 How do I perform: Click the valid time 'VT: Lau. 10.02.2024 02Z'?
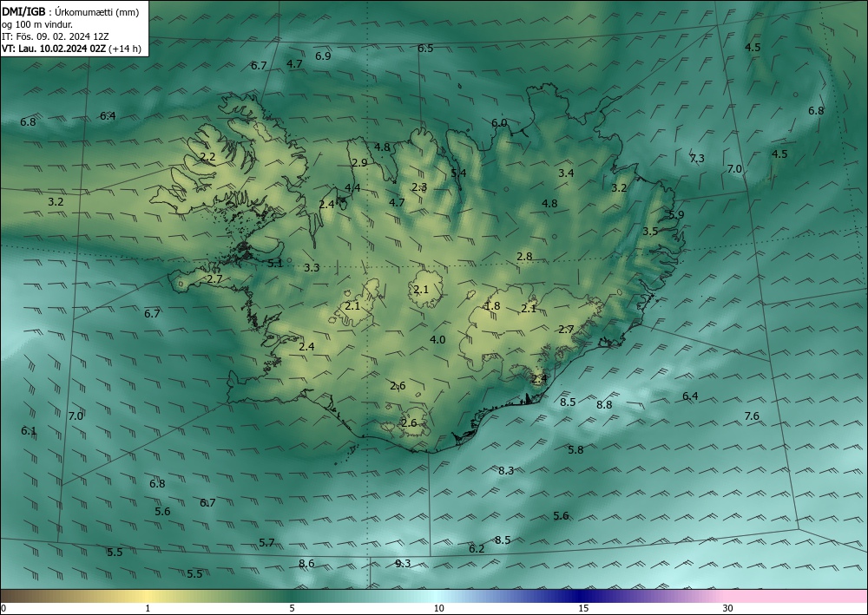tap(54, 49)
